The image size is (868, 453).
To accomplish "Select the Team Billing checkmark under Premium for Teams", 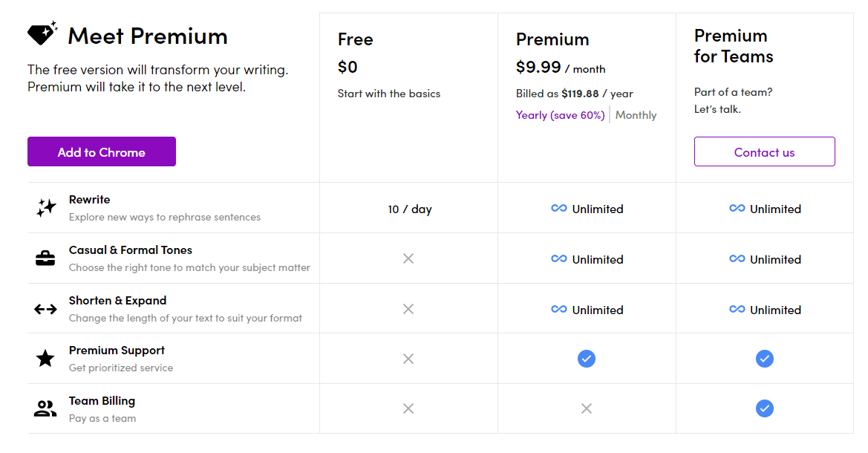I will 764,408.
